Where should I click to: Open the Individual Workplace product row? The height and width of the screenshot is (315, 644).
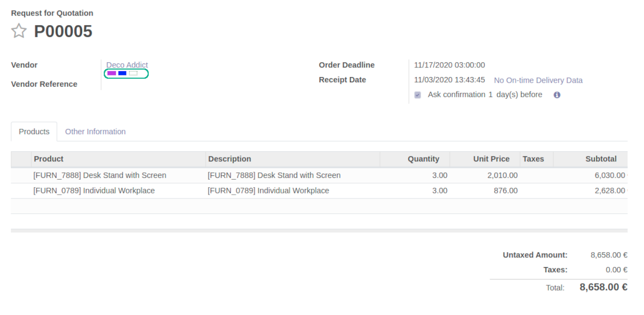[x=319, y=191]
